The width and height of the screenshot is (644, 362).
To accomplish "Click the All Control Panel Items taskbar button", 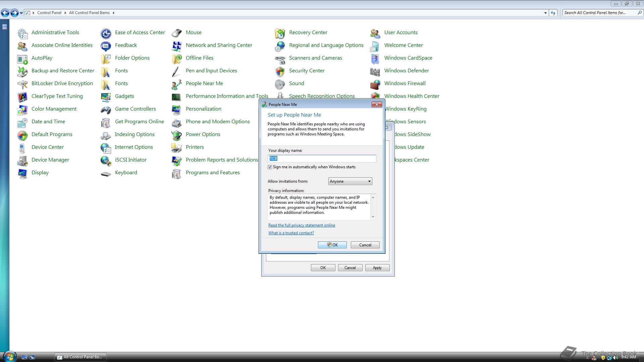I will 80,357.
